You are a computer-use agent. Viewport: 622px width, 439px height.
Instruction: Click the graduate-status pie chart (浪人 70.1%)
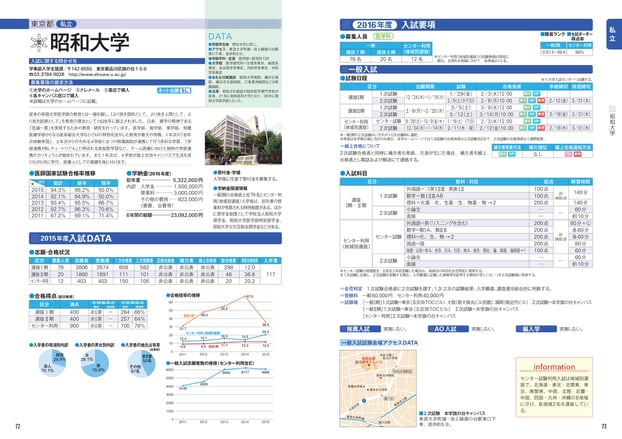52,363
